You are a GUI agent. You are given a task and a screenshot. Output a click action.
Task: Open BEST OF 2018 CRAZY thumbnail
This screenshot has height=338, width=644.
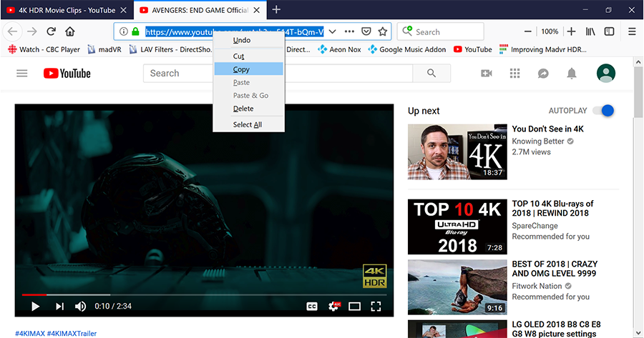(457, 287)
